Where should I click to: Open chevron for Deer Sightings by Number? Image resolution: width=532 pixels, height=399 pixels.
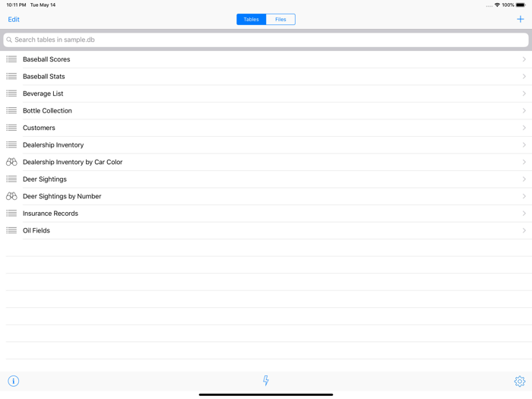[x=524, y=196]
